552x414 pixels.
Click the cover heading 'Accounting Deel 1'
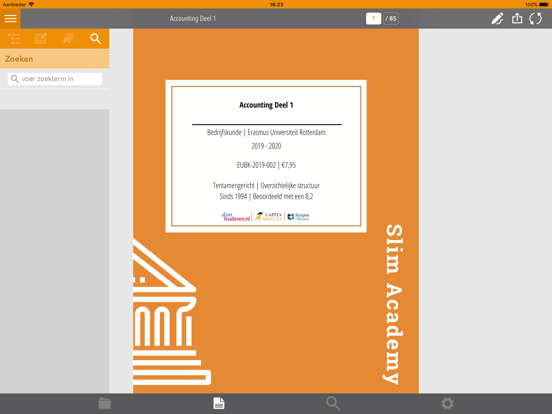click(266, 105)
